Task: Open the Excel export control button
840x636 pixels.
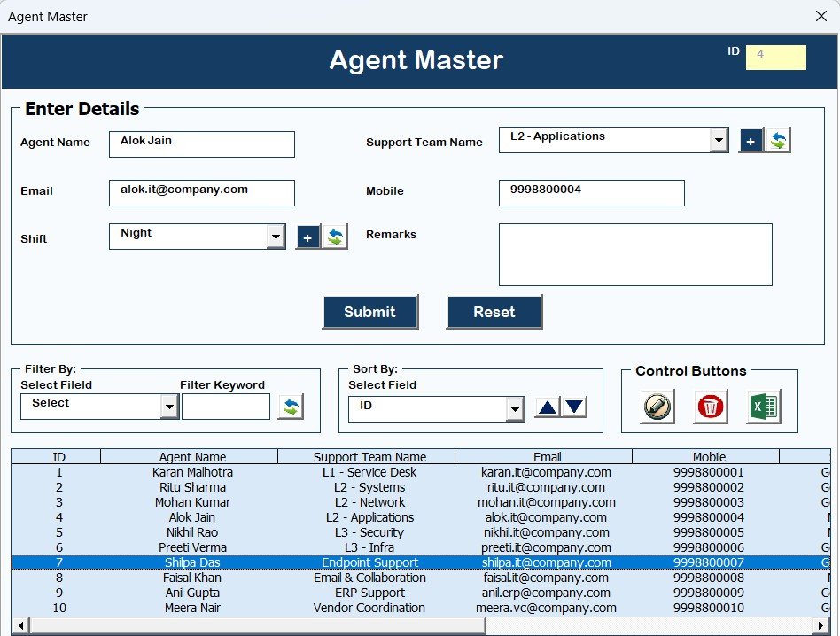Action: tap(764, 407)
